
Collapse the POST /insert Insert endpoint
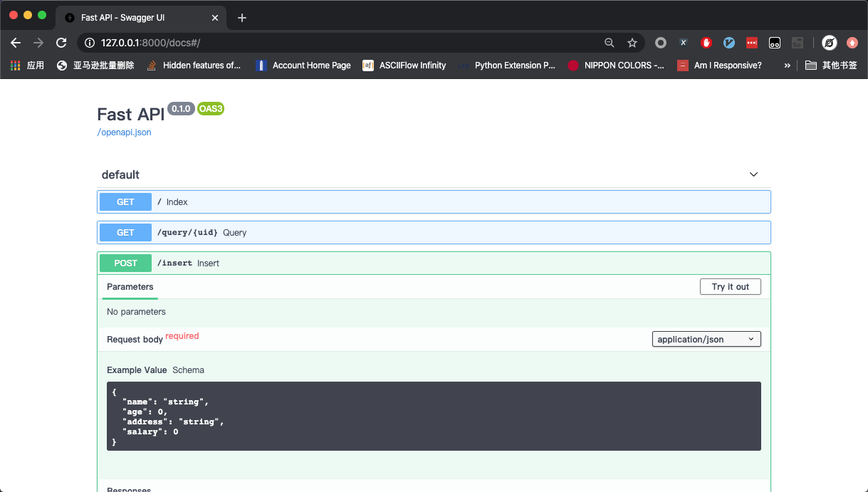[434, 263]
